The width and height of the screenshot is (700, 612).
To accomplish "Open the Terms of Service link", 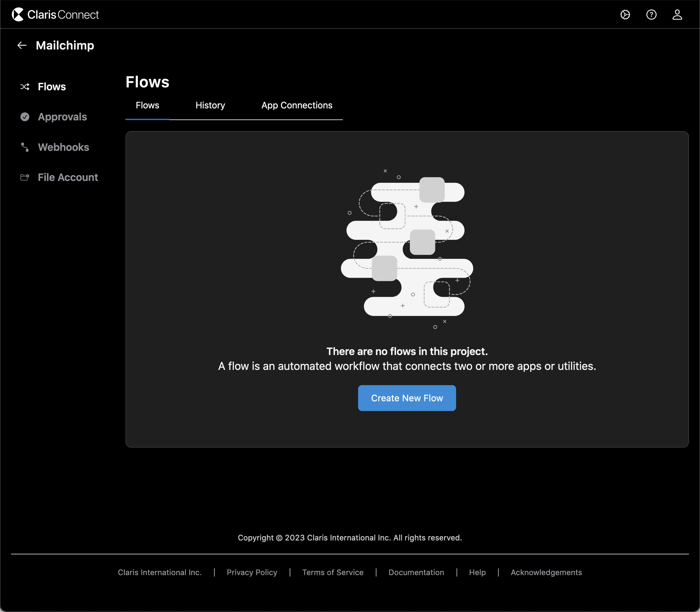I will click(x=333, y=573).
